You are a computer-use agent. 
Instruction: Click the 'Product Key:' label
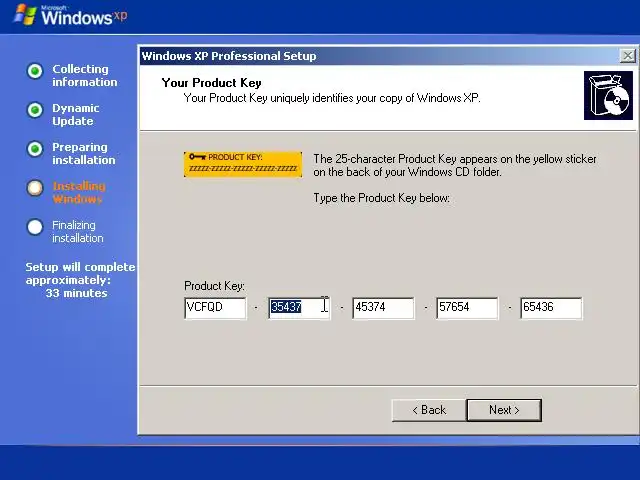click(x=214, y=286)
